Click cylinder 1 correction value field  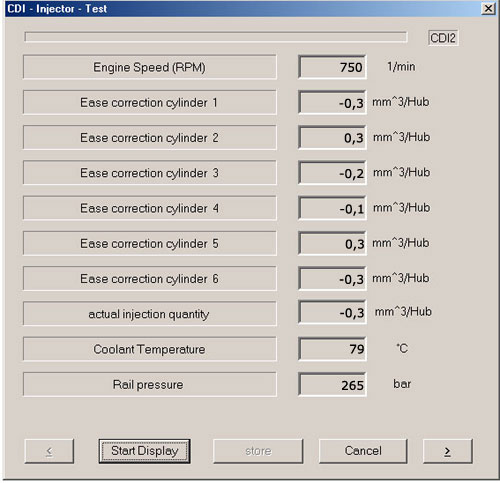coord(332,102)
